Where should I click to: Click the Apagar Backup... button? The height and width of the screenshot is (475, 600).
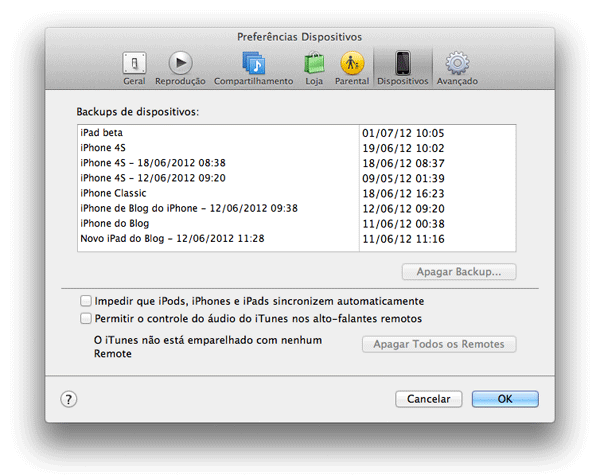pyautogui.click(x=459, y=272)
